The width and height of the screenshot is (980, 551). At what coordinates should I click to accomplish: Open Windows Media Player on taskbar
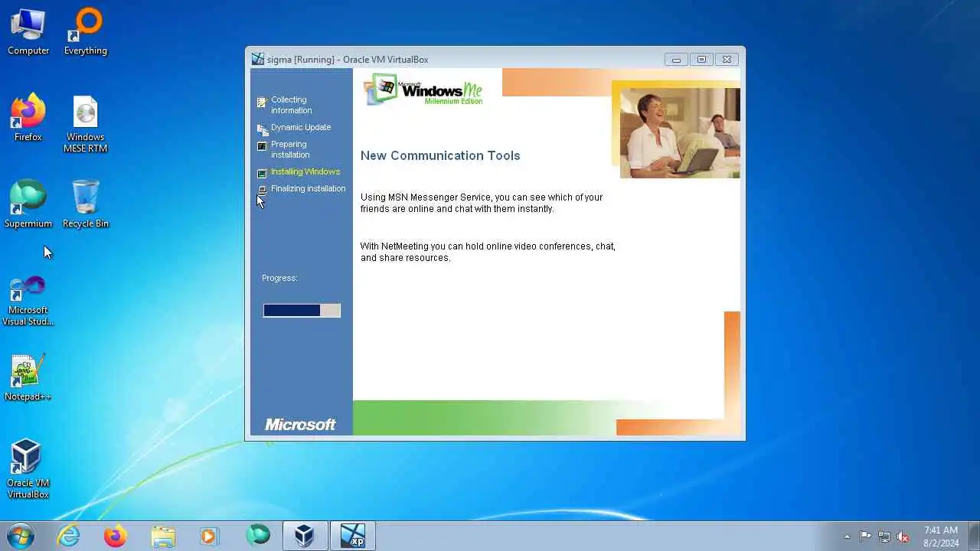[209, 536]
